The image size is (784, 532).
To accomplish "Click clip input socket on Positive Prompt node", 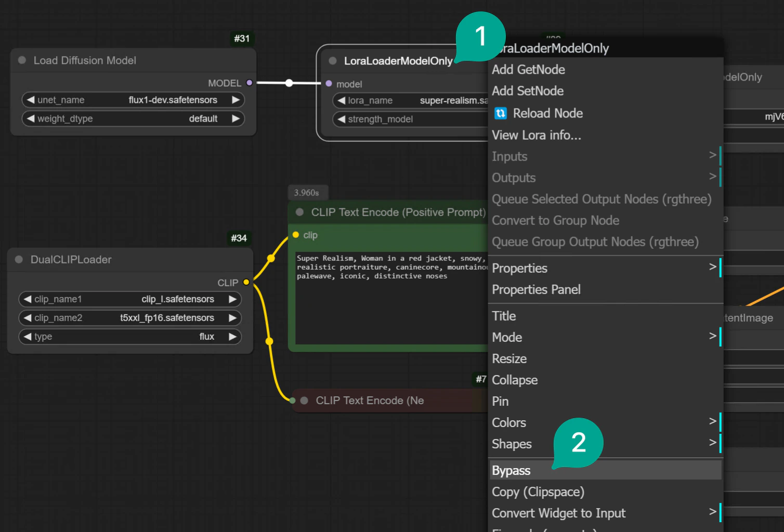I will pos(296,235).
